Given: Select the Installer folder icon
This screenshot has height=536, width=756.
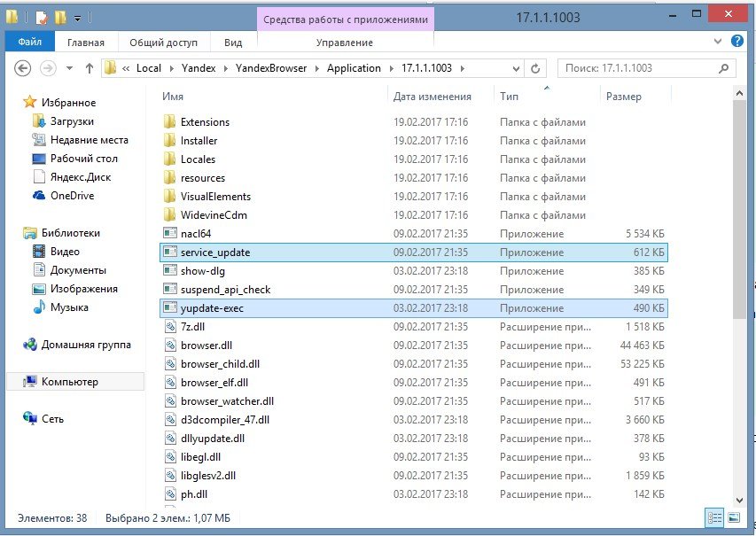Looking at the screenshot, I should pos(169,140).
